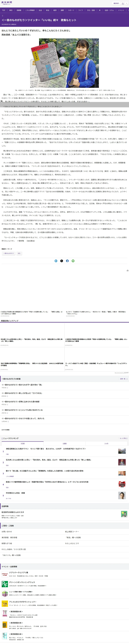This screenshot has width=129, height=644.
Task: Open ラ・メゾン白金グラン本店 chocolate article
Action: point(96,364)
